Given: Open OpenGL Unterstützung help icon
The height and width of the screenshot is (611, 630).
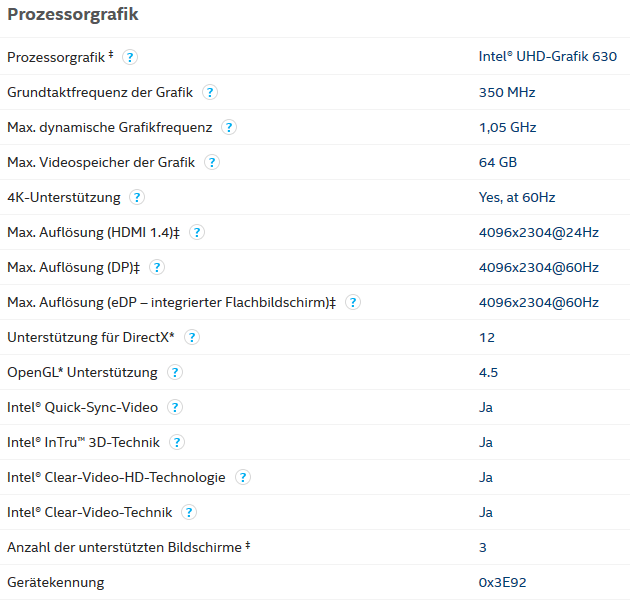Looking at the screenshot, I should pos(175,372).
